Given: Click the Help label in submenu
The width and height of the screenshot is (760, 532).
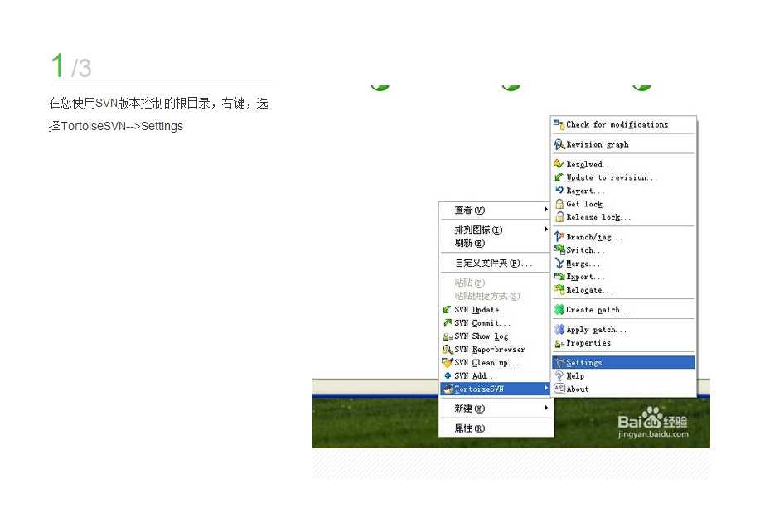Looking at the screenshot, I should pos(575,376).
